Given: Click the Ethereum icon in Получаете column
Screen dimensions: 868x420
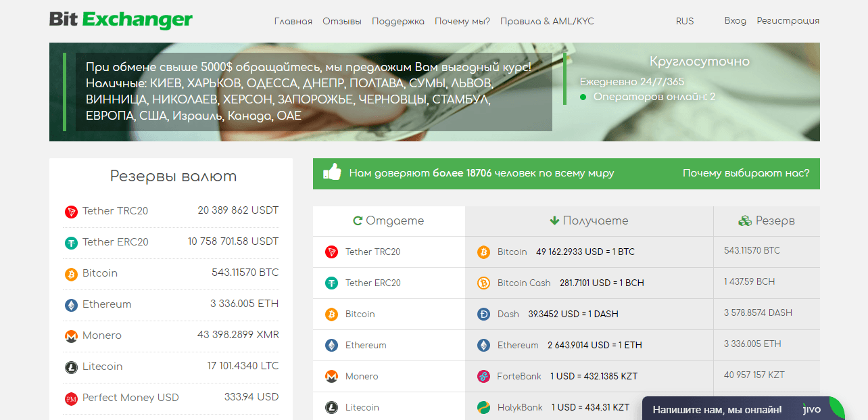Looking at the screenshot, I should pyautogui.click(x=484, y=345).
